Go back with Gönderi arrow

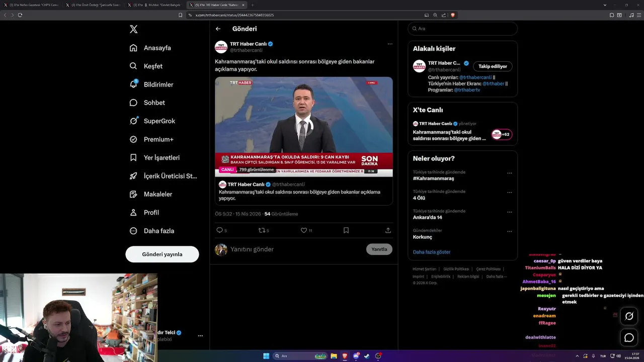[218, 29]
